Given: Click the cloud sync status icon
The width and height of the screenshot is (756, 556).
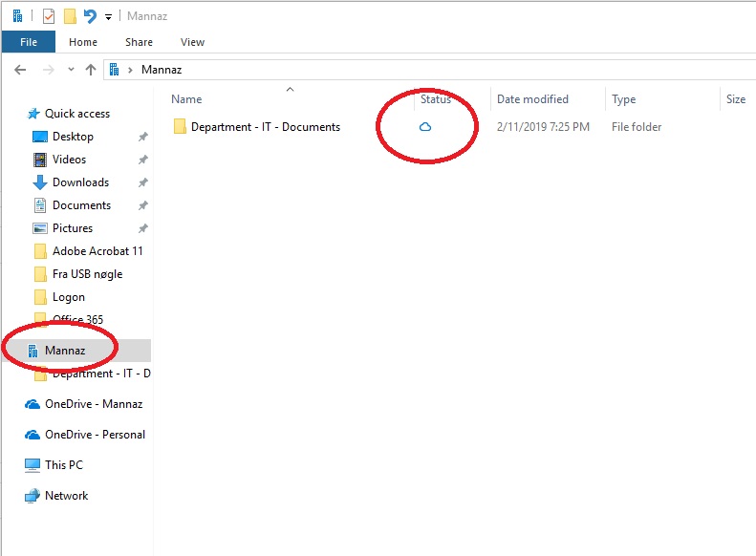Looking at the screenshot, I should click(x=425, y=127).
